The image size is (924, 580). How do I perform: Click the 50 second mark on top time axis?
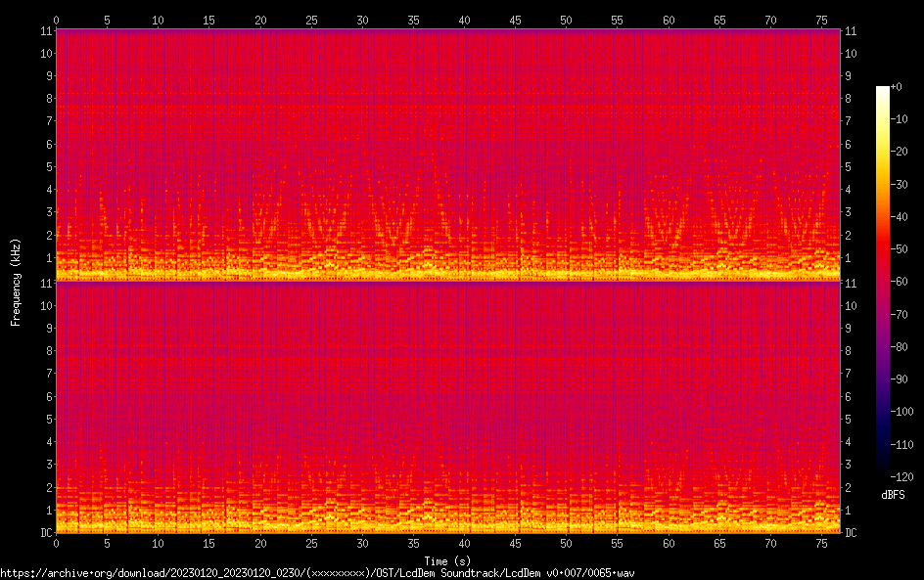point(566,20)
